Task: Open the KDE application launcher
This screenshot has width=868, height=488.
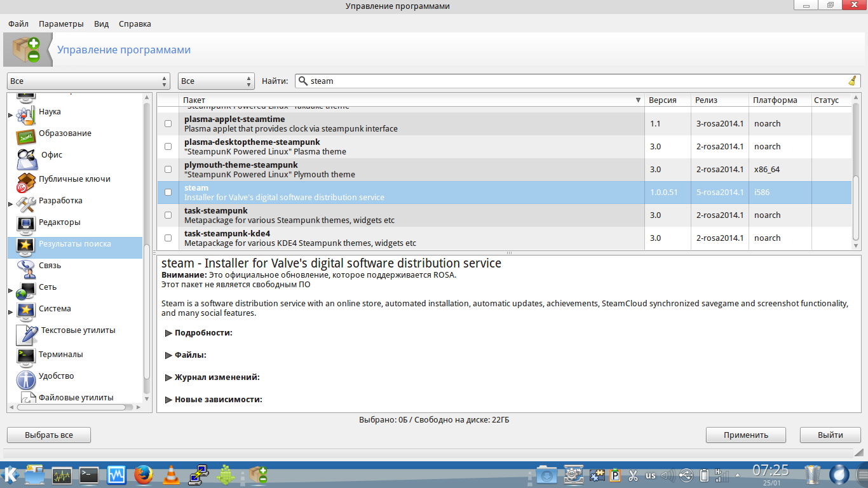Action: (11, 474)
